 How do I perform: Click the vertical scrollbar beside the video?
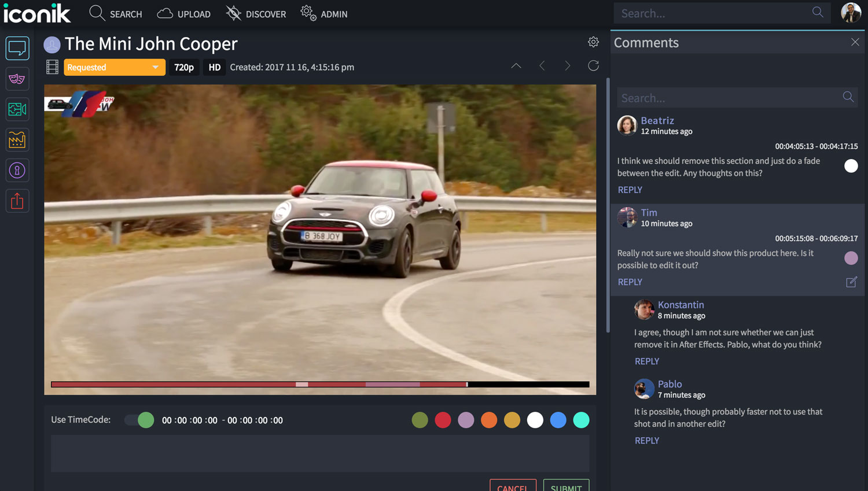pyautogui.click(x=608, y=205)
